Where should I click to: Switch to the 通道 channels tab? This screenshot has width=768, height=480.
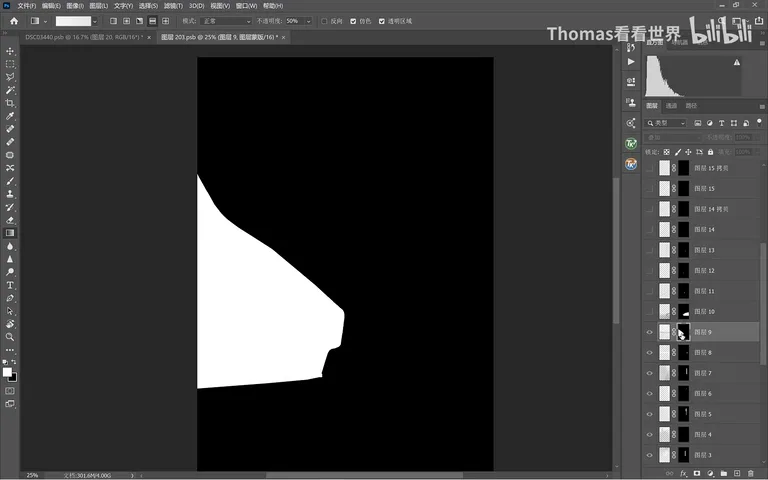(671, 106)
